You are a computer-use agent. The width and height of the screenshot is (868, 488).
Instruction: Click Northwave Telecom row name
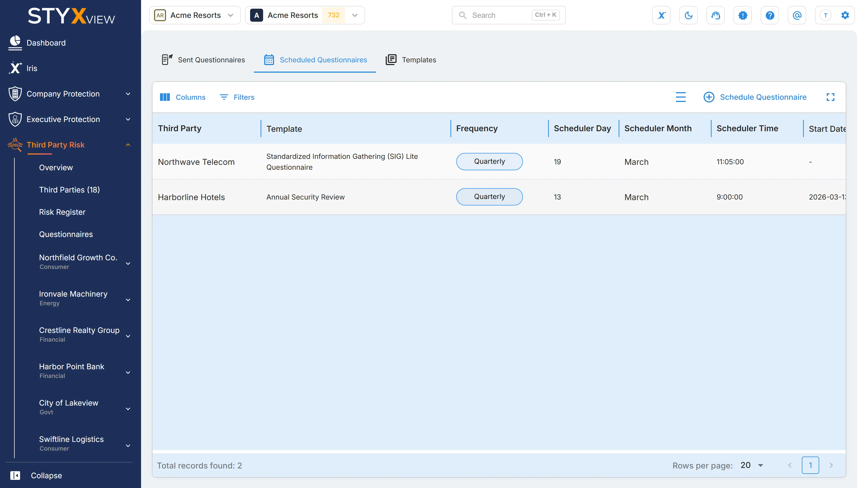coord(196,162)
